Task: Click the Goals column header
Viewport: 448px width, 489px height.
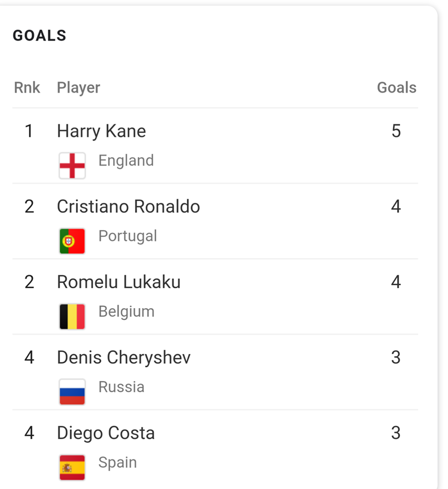Action: [397, 88]
